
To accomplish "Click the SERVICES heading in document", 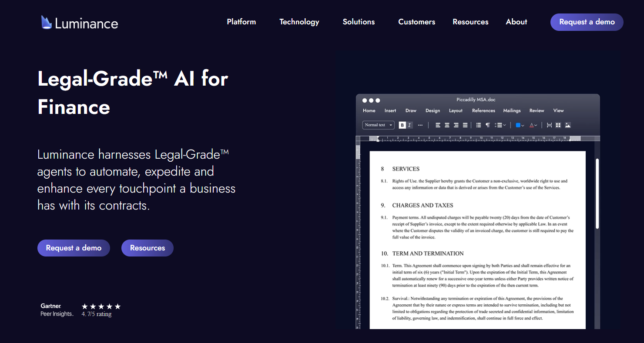I will pyautogui.click(x=406, y=169).
